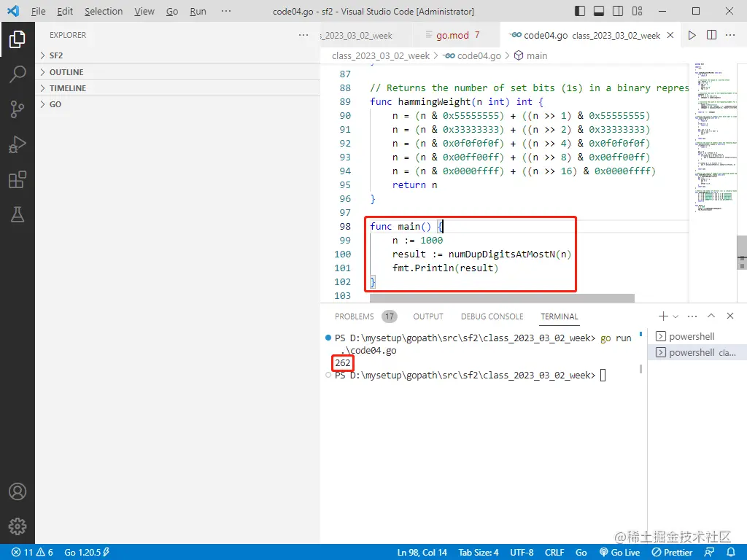This screenshot has width=747, height=560.
Task: Open the customize layout icon
Action: [x=637, y=11]
